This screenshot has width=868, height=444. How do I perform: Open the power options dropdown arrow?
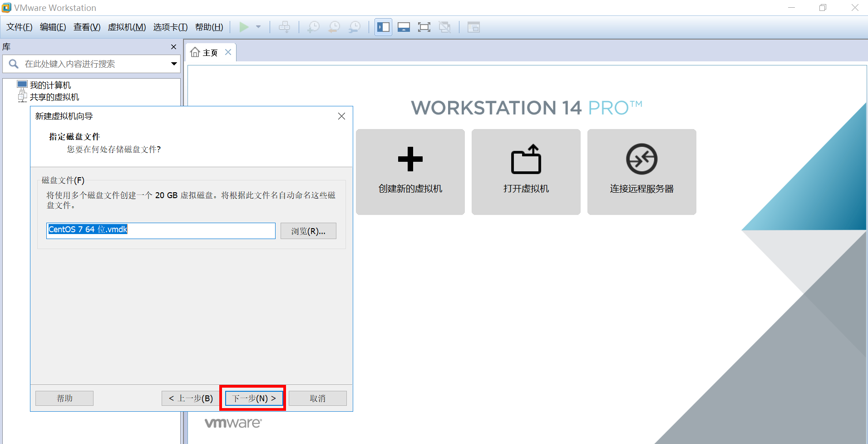click(x=258, y=27)
